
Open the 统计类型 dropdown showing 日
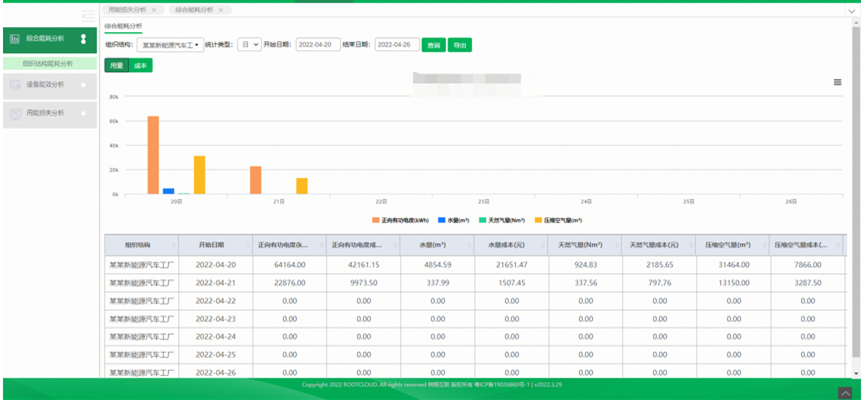(249, 45)
